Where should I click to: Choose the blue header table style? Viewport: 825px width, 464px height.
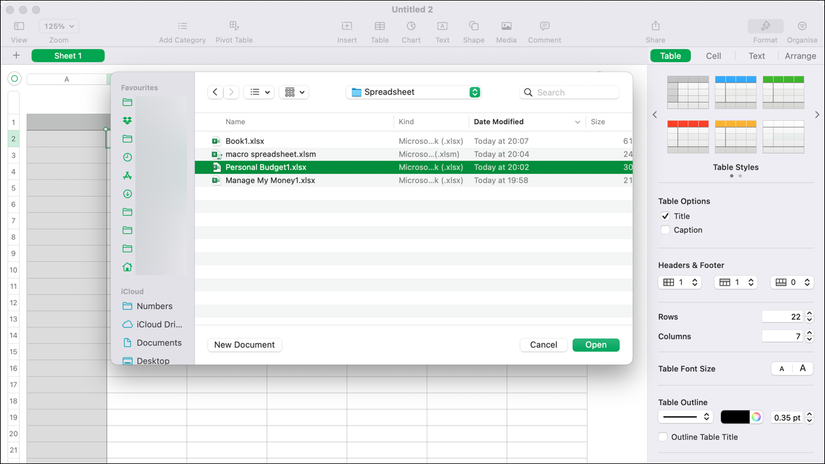click(x=736, y=93)
